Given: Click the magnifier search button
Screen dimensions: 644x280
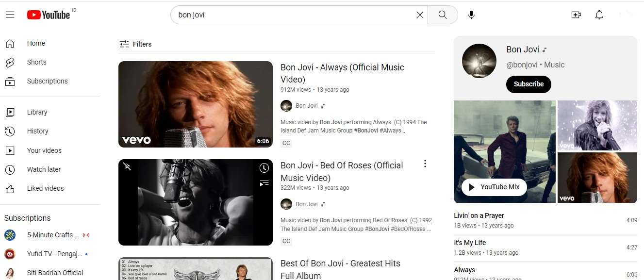Looking at the screenshot, I should coord(443,15).
